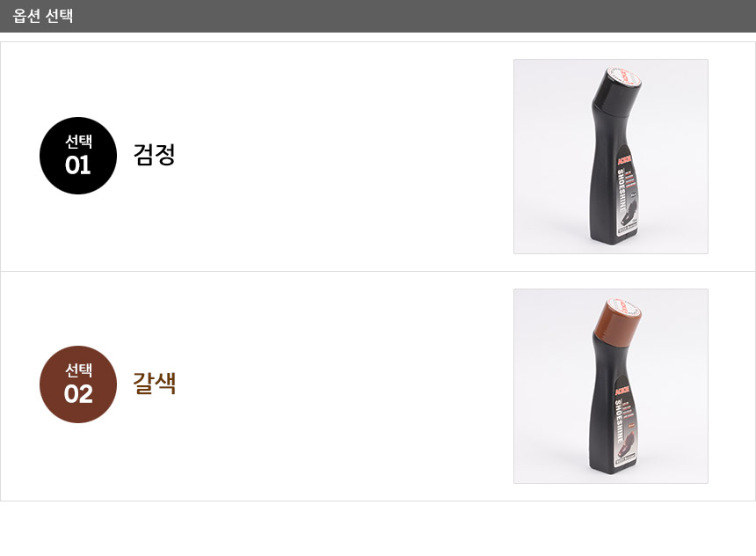Select the black 선택 01 circle badge
This screenshot has height=556, width=756.
[x=78, y=156]
